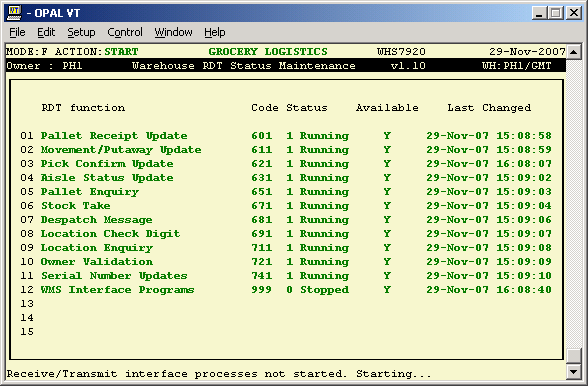Screen dimensions: 588x386
Task: Open the Help menu
Action: [x=215, y=32]
